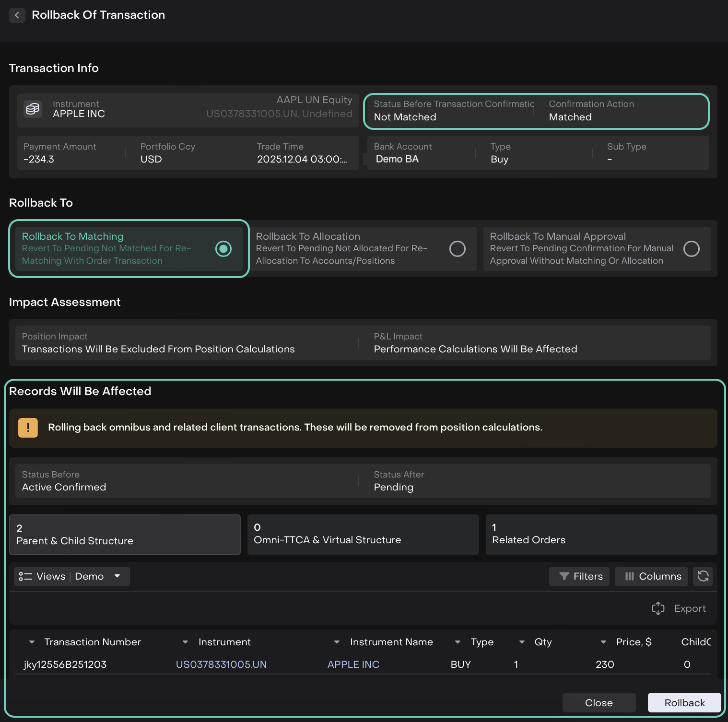Click the Export icon above the table
The width and height of the screenshot is (728, 722).
coord(658,608)
